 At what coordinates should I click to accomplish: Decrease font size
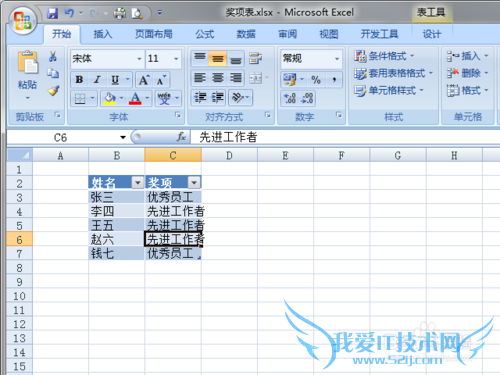point(161,80)
